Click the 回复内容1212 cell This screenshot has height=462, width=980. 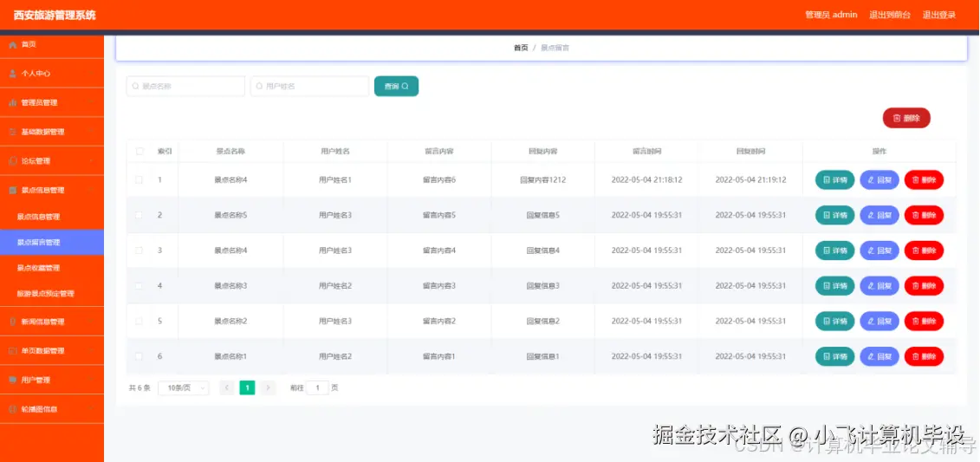click(x=542, y=180)
